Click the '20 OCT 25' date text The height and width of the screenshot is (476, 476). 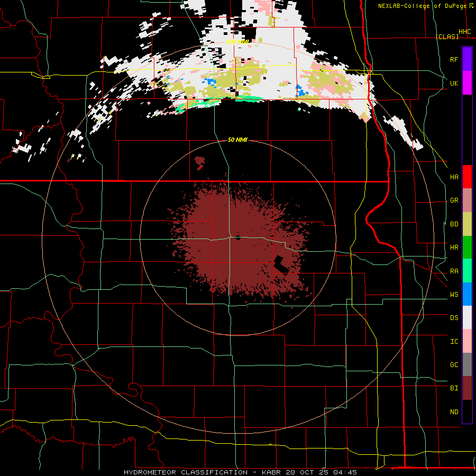coord(307,472)
